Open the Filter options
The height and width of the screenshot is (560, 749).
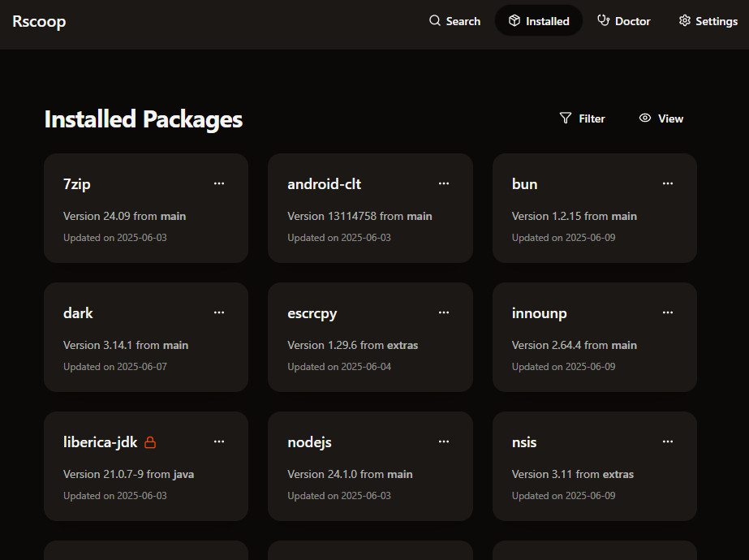point(583,118)
